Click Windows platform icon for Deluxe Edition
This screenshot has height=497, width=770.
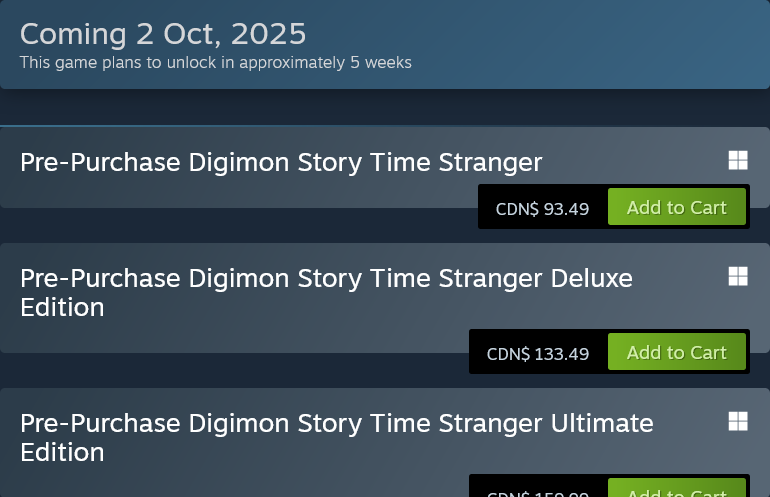[738, 276]
